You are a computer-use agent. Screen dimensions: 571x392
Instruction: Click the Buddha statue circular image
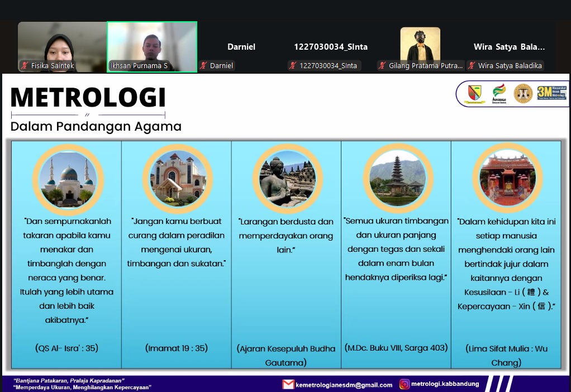[287, 179]
